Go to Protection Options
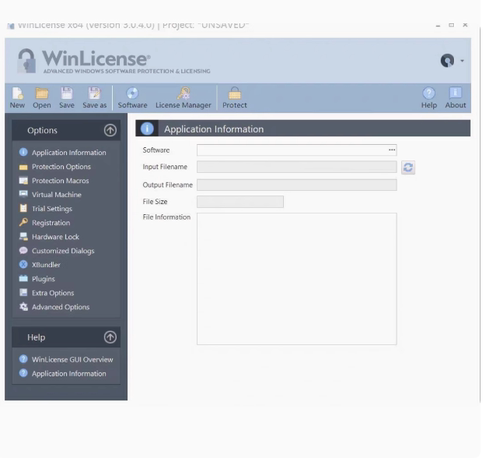Viewport: 500px width, 462px height. (55, 167)
